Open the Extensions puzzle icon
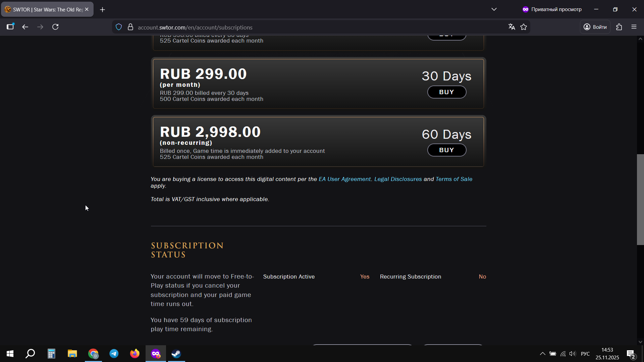The image size is (644, 362). [619, 27]
